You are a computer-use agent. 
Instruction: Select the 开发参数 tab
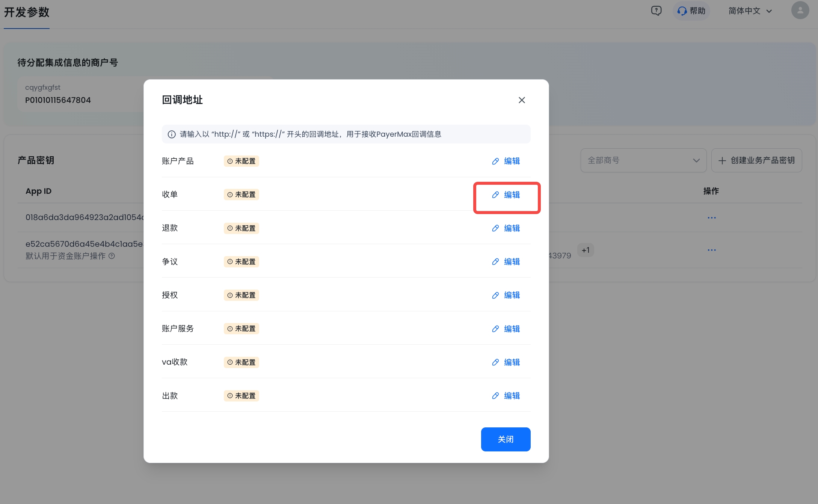pyautogui.click(x=27, y=12)
